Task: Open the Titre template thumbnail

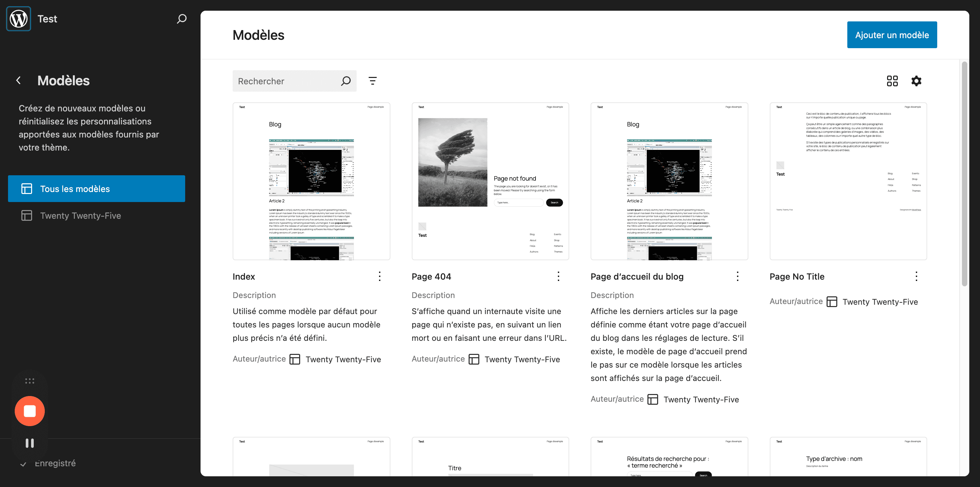Action: point(490,457)
